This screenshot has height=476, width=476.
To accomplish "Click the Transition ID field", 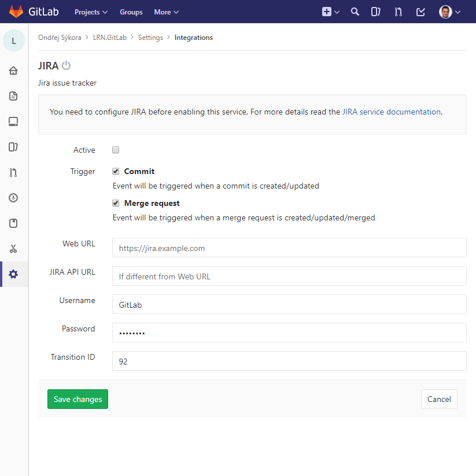I will (289, 361).
